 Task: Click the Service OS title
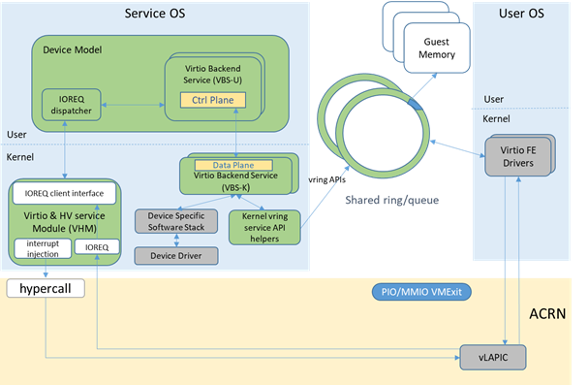tap(155, 14)
